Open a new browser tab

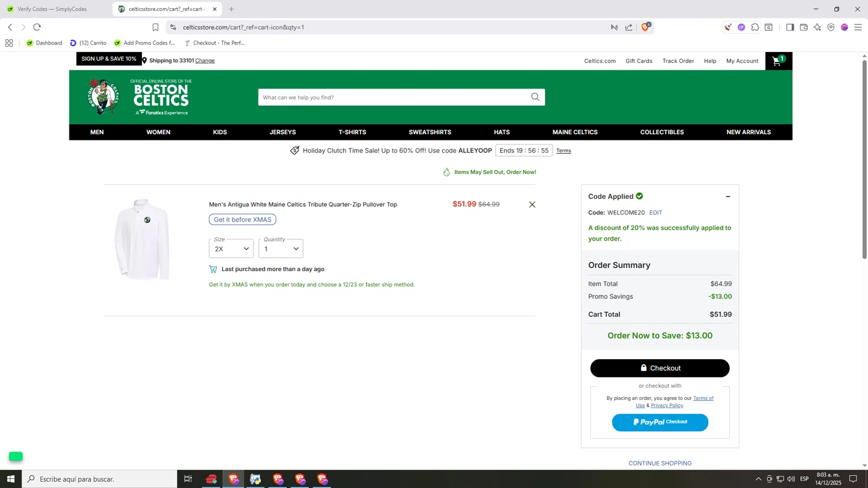click(231, 9)
